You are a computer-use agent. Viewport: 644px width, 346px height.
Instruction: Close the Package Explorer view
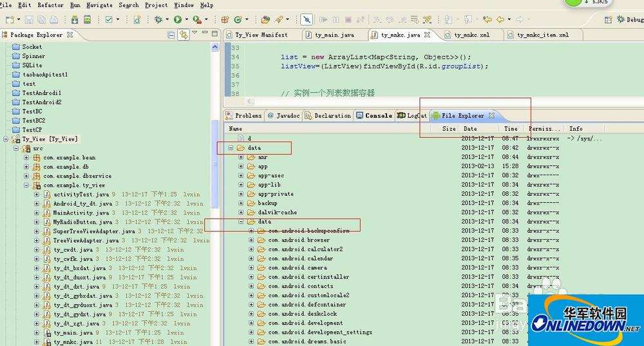tap(70, 35)
